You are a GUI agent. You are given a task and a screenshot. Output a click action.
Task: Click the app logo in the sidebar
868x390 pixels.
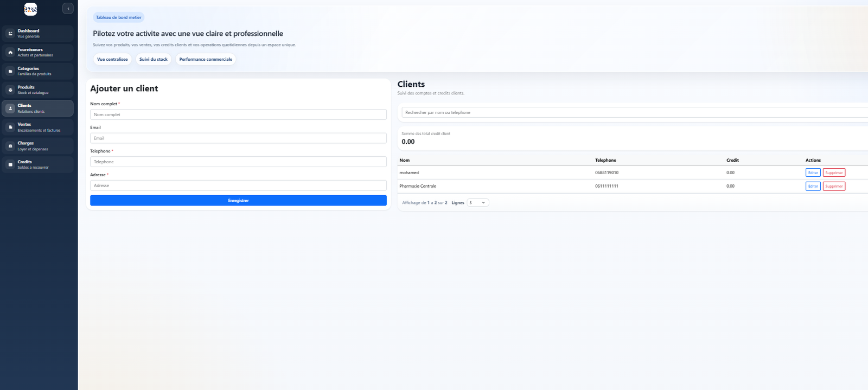pos(30,9)
